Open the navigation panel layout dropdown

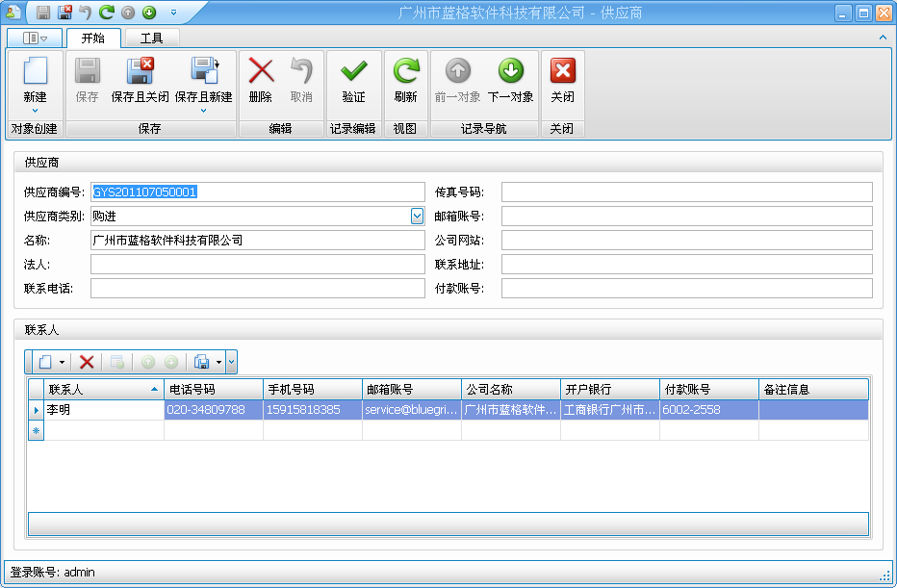35,38
